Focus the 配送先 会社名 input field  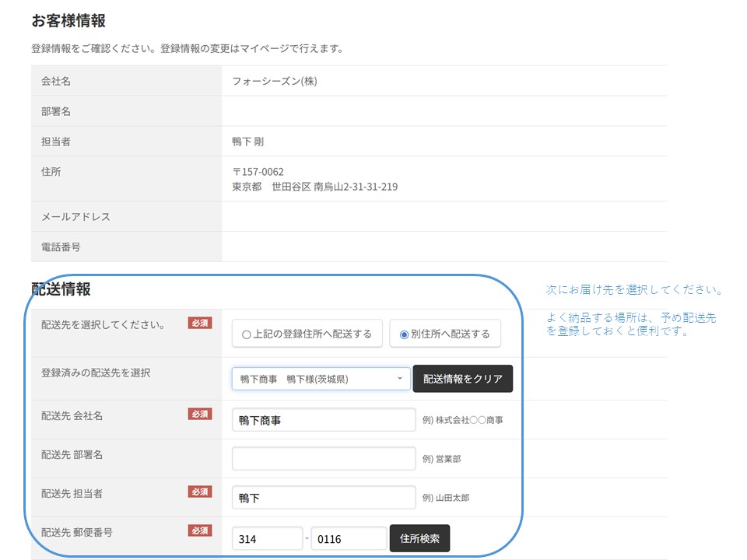324,420
